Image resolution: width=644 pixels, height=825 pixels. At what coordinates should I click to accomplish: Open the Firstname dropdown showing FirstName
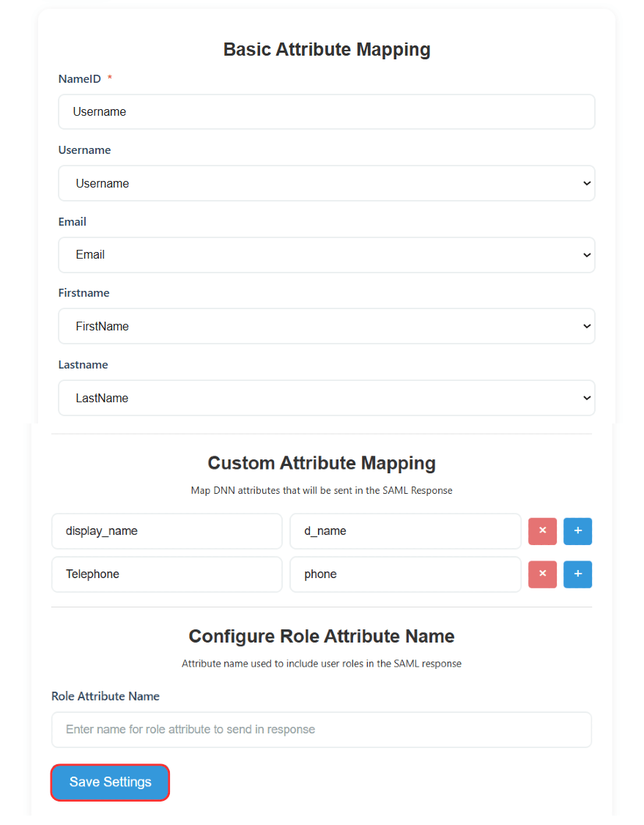point(326,327)
